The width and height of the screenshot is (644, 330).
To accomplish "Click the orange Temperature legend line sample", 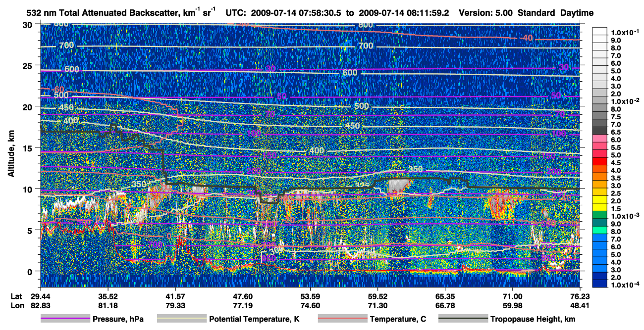I will 342,319.
